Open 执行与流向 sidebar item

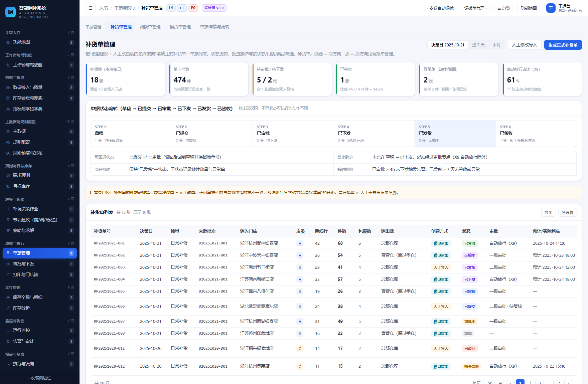click(x=40, y=364)
